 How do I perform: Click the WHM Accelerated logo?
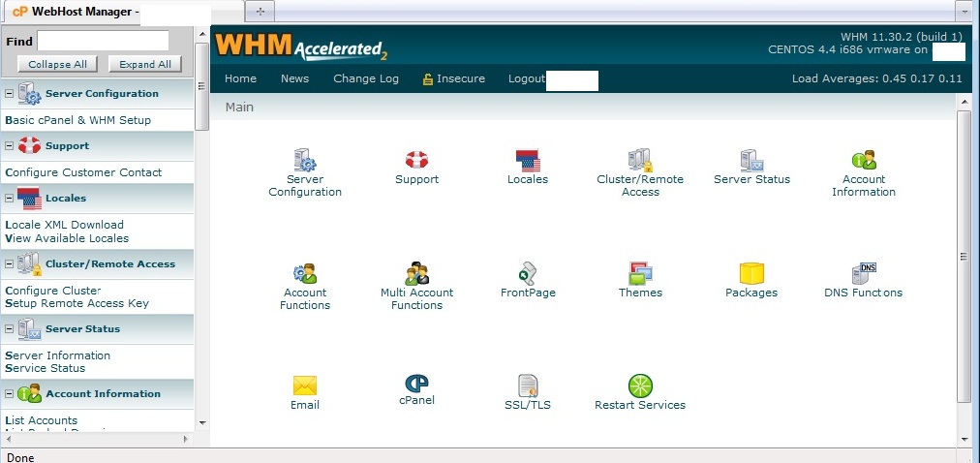click(301, 46)
